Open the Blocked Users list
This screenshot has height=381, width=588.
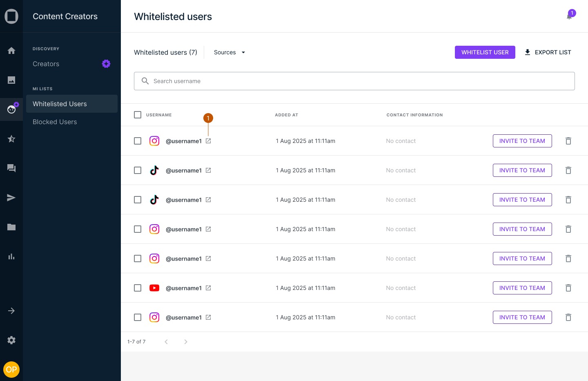click(x=55, y=122)
